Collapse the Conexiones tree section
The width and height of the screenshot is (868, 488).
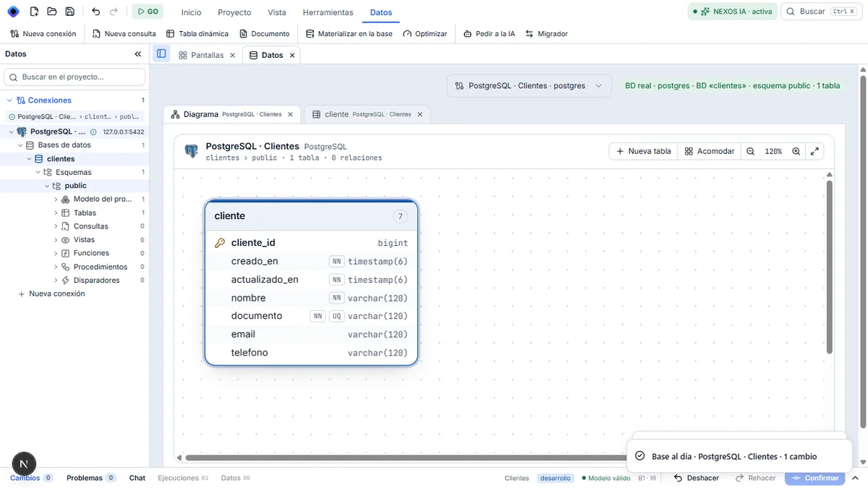pos(9,100)
